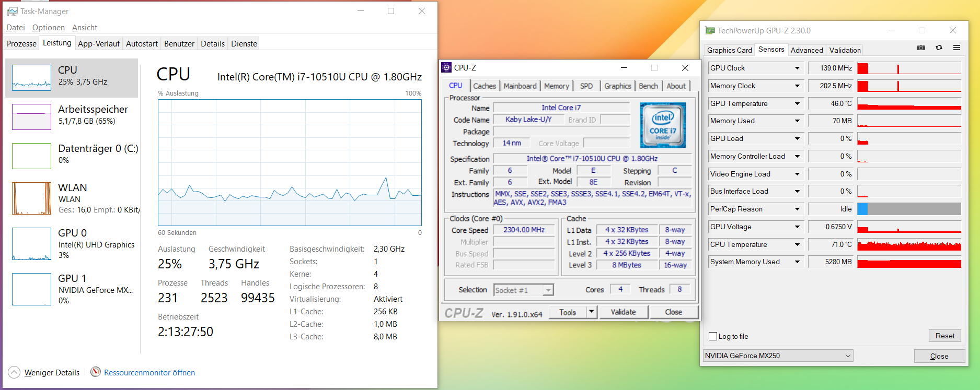Click the GPU Temperature history graph
980x390 pixels.
[x=909, y=103]
